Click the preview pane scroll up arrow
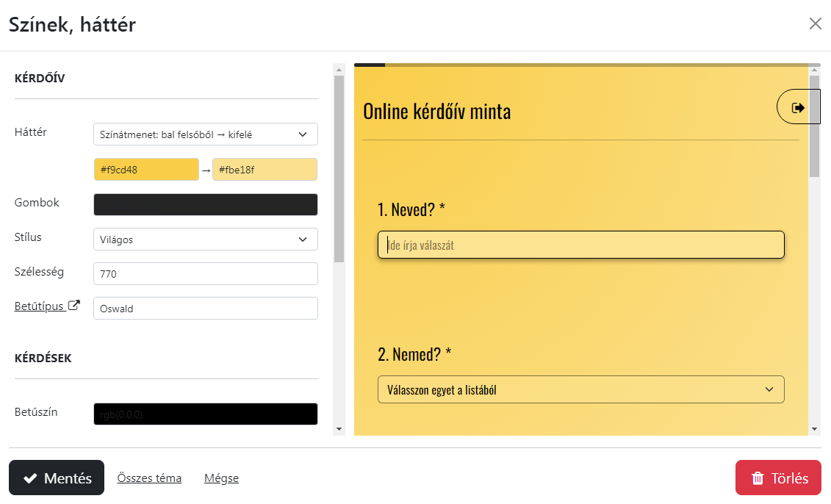Viewport: 831px width, 504px height. click(815, 69)
